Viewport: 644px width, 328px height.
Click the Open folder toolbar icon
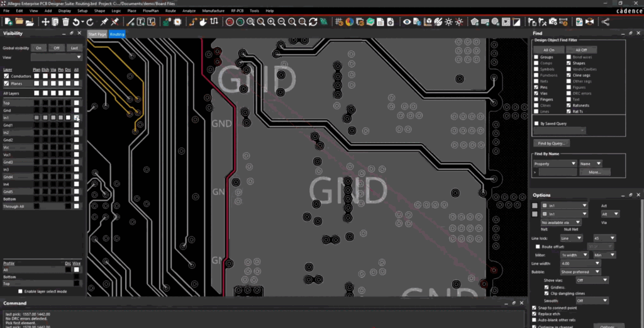(18, 22)
